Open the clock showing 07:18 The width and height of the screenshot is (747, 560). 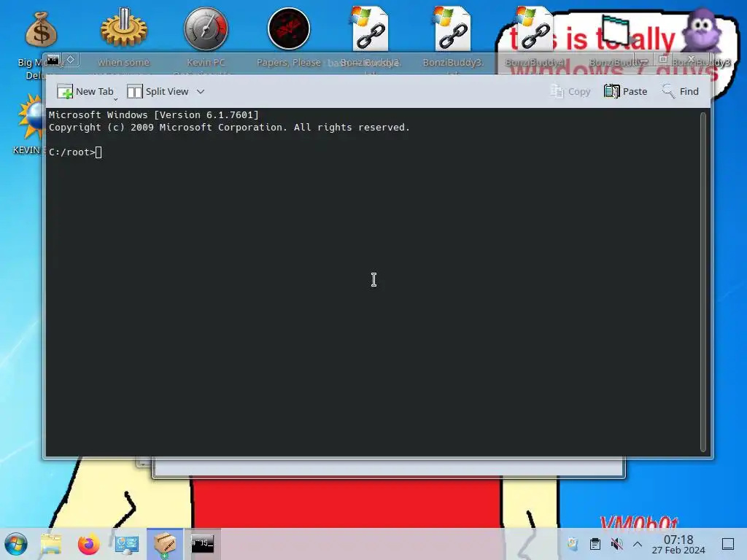(x=678, y=544)
